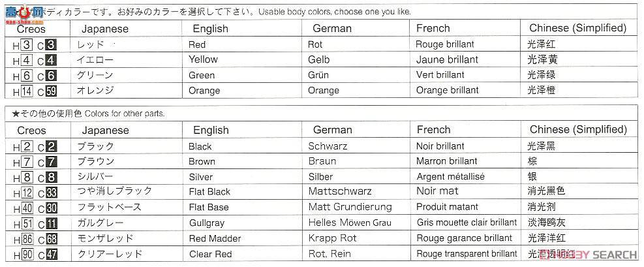Select the Rouge garance brillant French entry
Screen dimensions: 644x267
click(465, 238)
